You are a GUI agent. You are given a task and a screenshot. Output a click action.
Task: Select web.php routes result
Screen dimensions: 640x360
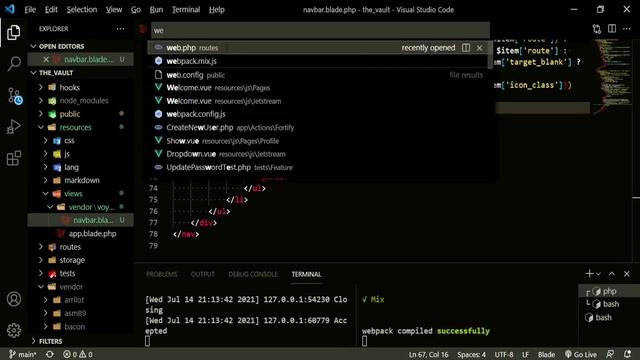point(318,48)
